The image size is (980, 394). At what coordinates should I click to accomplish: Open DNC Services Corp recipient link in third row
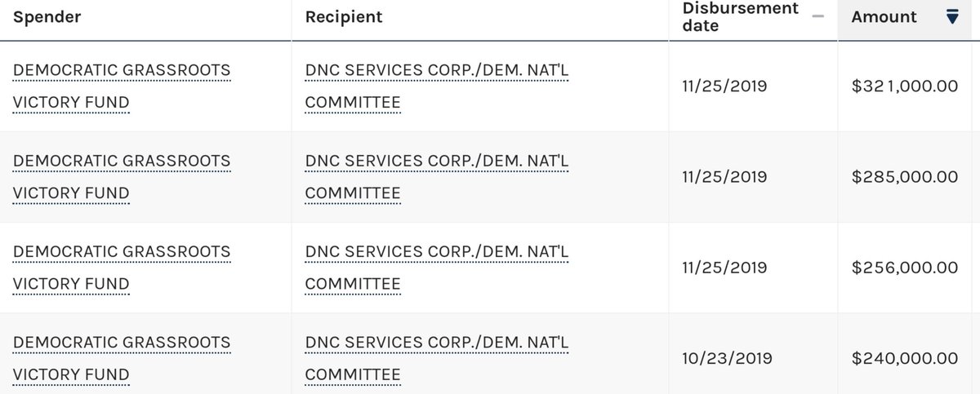[437, 268]
